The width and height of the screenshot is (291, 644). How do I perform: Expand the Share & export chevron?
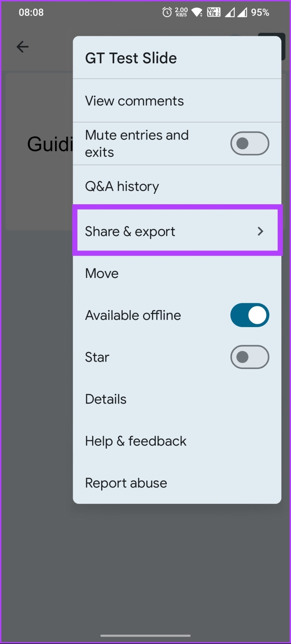[x=260, y=231]
